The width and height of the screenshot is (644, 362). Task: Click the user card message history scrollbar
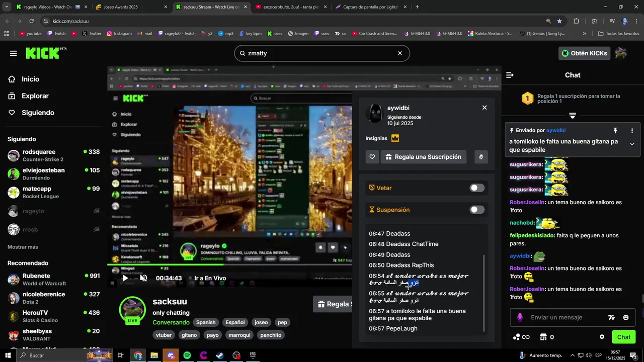(x=484, y=293)
